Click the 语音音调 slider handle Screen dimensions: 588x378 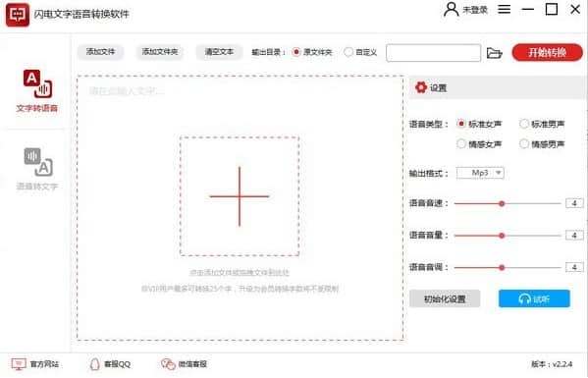point(502,267)
